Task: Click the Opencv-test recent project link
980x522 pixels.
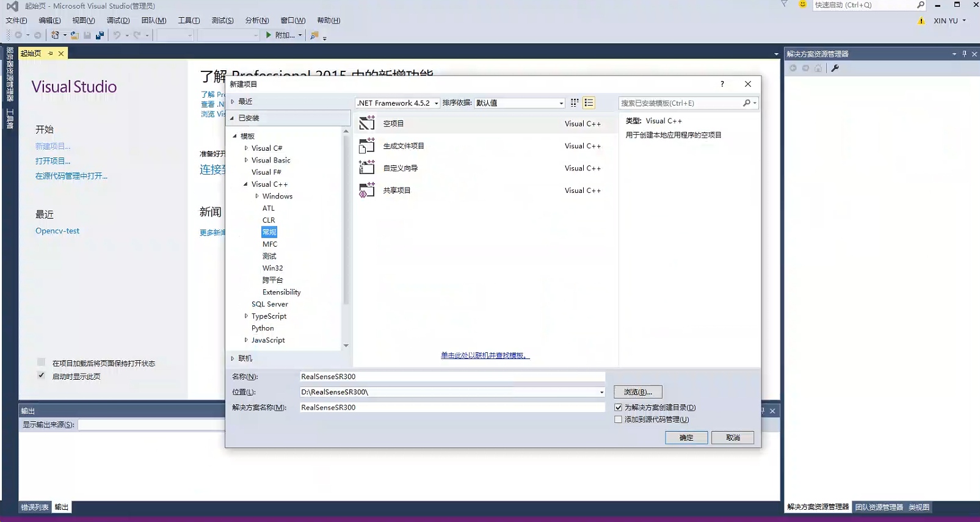Action: tap(57, 231)
